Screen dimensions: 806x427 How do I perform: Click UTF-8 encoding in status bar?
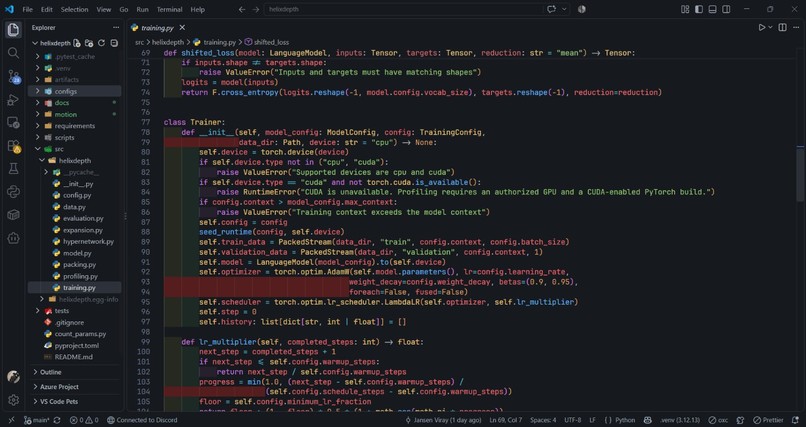point(573,420)
